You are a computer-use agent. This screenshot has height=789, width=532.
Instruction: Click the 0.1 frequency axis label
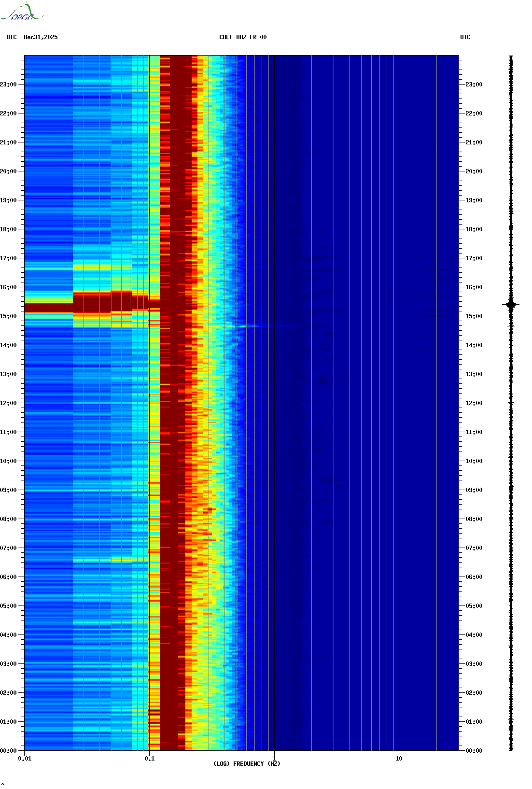point(149,759)
